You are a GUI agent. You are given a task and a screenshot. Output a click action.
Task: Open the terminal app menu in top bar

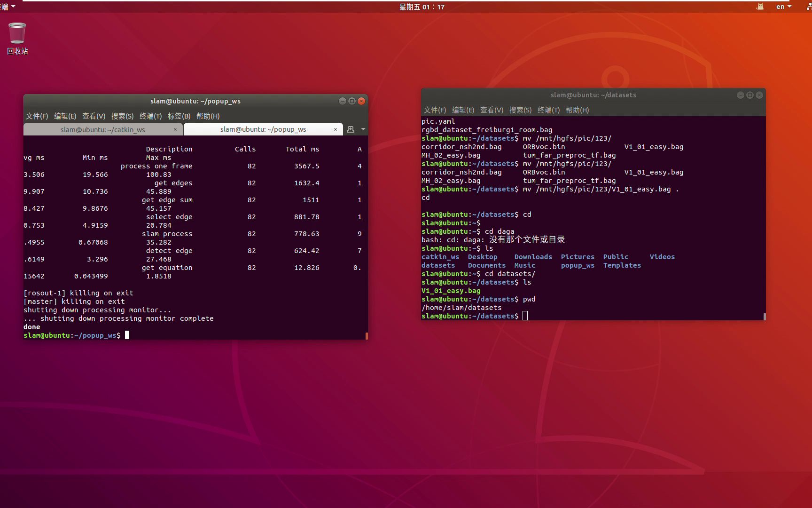click(8, 7)
